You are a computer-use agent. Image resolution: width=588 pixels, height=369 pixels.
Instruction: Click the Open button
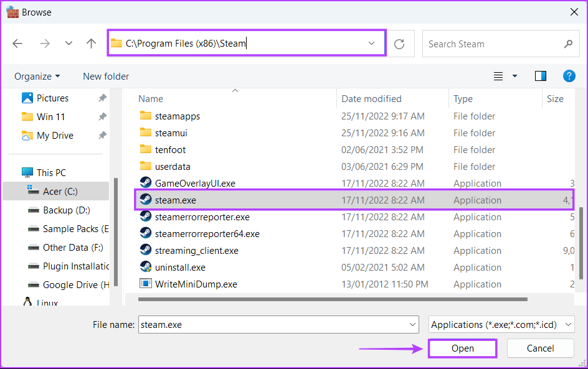(x=462, y=348)
